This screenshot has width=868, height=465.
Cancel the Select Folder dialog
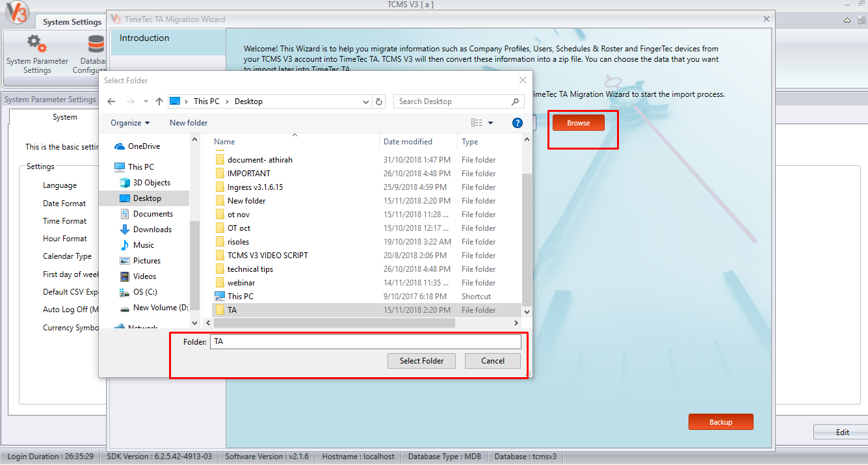click(493, 361)
